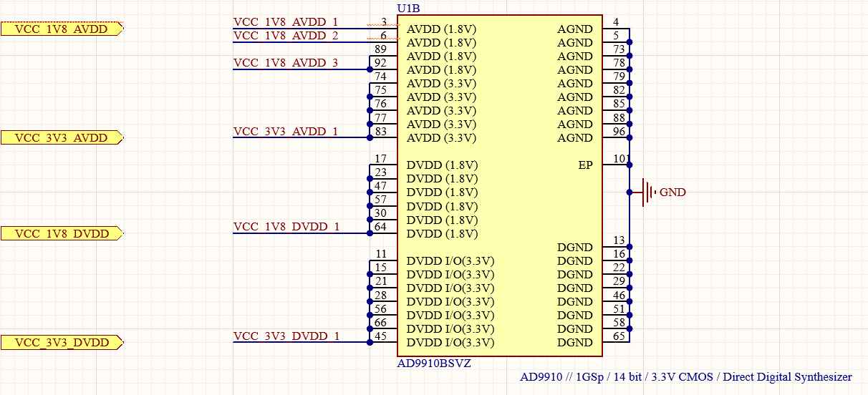The height and width of the screenshot is (395, 868).
Task: Select pin number 6 on AVDD
Action: click(384, 36)
